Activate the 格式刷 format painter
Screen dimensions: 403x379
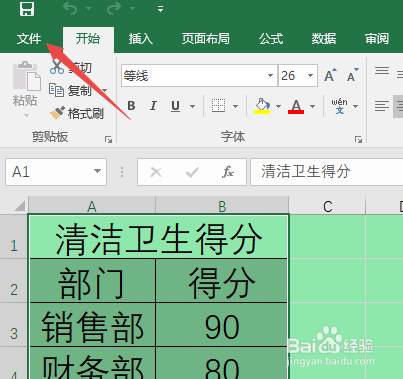point(76,113)
